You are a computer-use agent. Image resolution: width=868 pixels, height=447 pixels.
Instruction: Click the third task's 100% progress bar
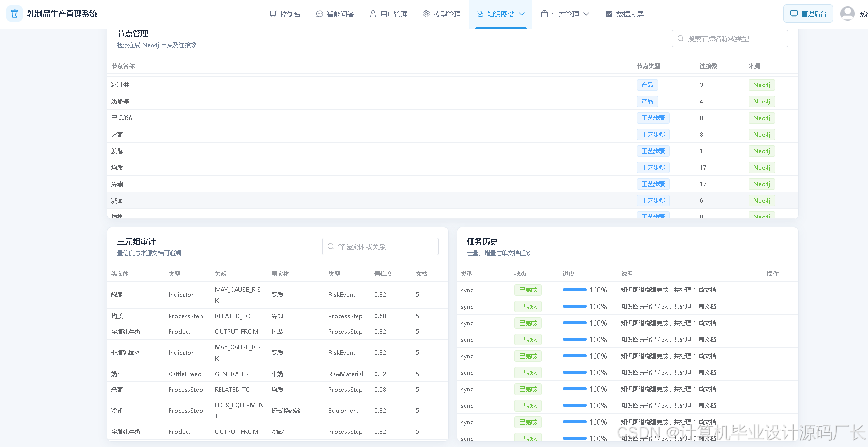575,323
